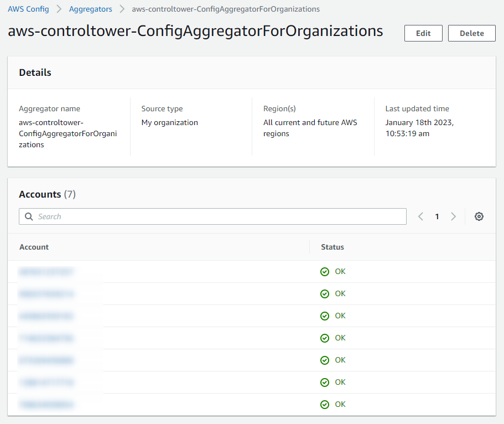Open the seventh blurred account link
This screenshot has height=424, width=504.
click(46, 405)
